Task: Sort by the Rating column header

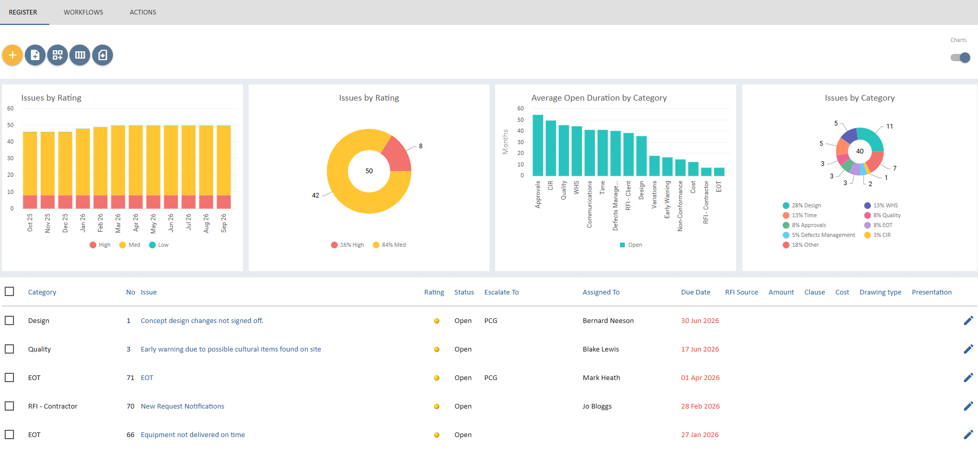Action: point(434,292)
